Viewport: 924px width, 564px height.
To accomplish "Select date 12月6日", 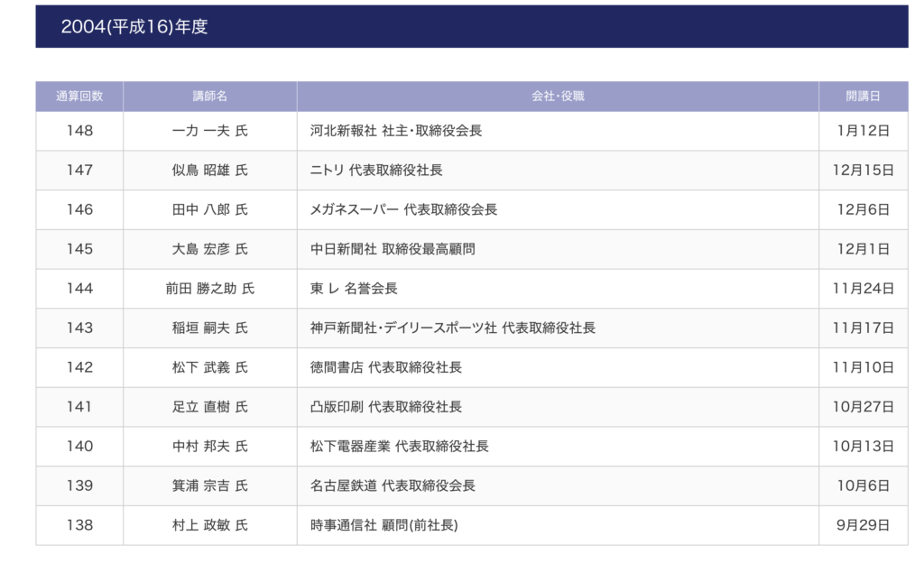I will point(864,209).
